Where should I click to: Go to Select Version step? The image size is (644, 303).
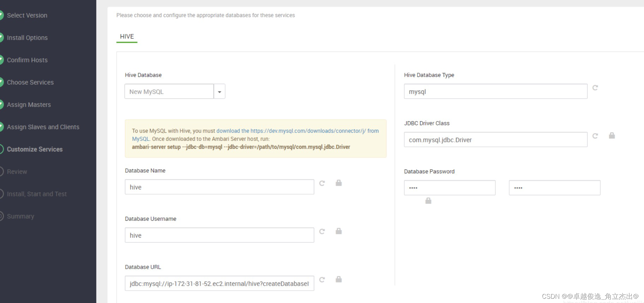[x=27, y=16]
